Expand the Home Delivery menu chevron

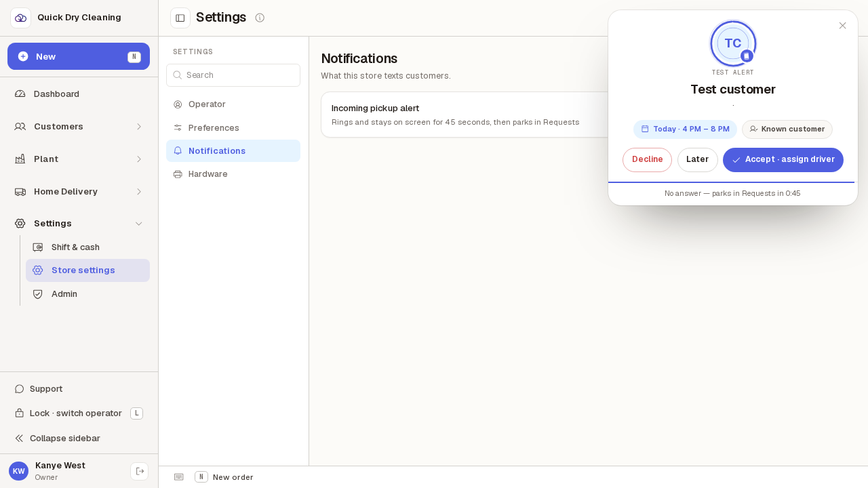(x=139, y=192)
